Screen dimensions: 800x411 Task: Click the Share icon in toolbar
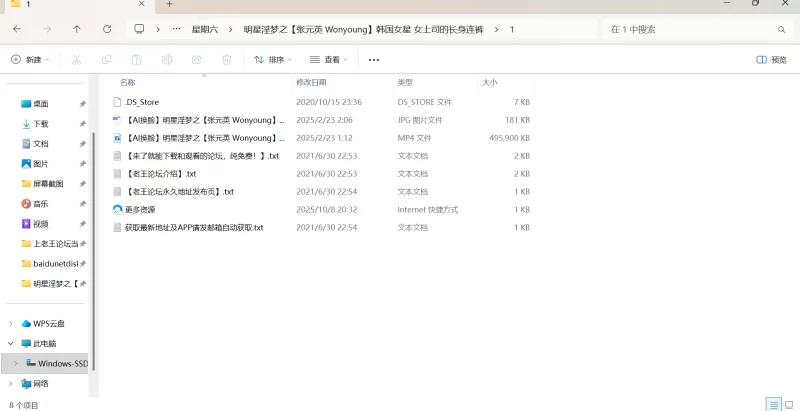pos(197,60)
